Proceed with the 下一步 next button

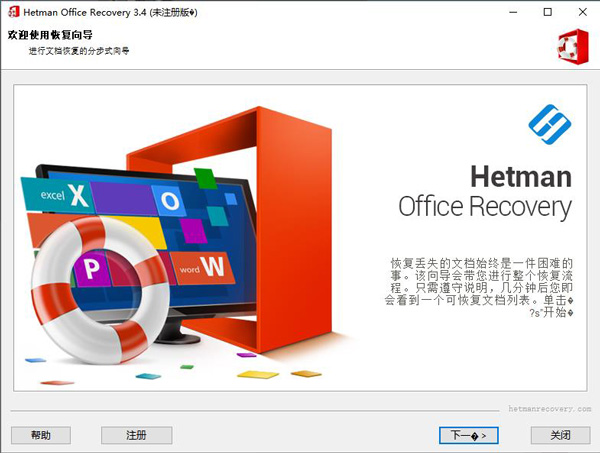(x=468, y=435)
